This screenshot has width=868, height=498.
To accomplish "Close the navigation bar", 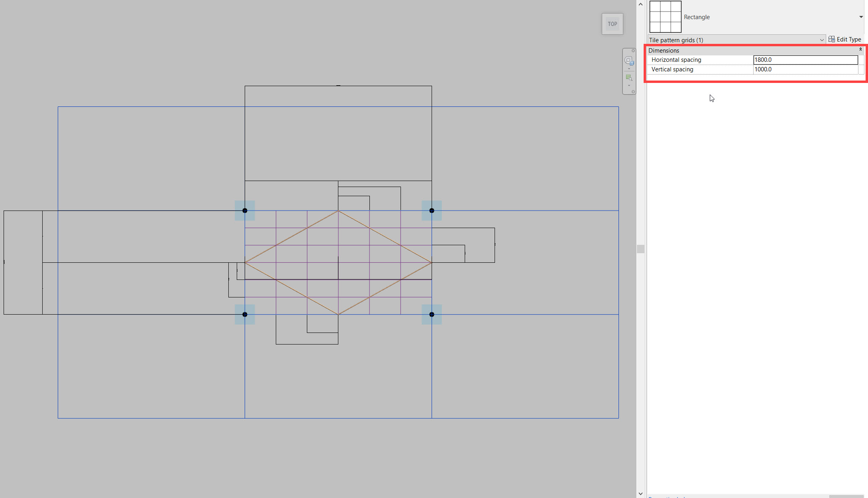I will click(x=633, y=51).
